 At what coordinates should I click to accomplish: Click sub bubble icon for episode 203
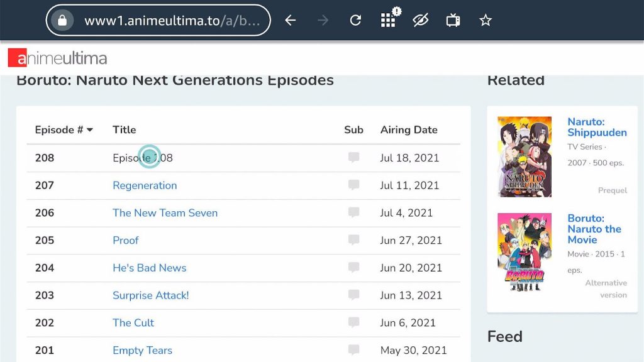click(x=353, y=295)
